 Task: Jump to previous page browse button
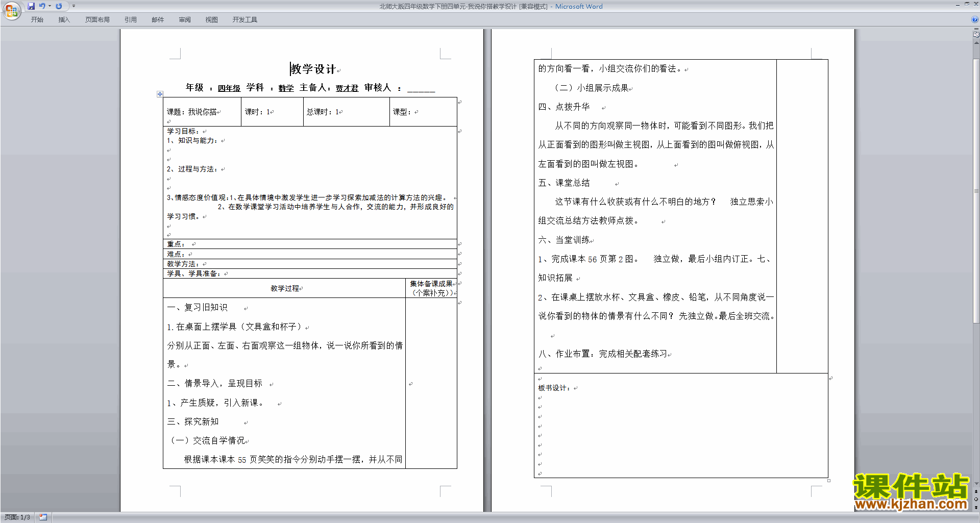976,492
